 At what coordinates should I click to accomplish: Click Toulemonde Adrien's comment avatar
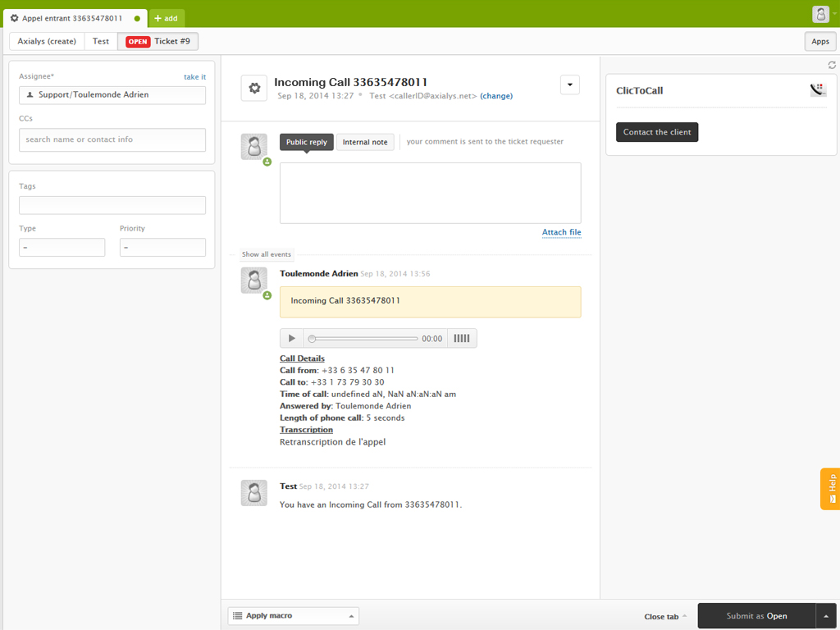point(253,281)
